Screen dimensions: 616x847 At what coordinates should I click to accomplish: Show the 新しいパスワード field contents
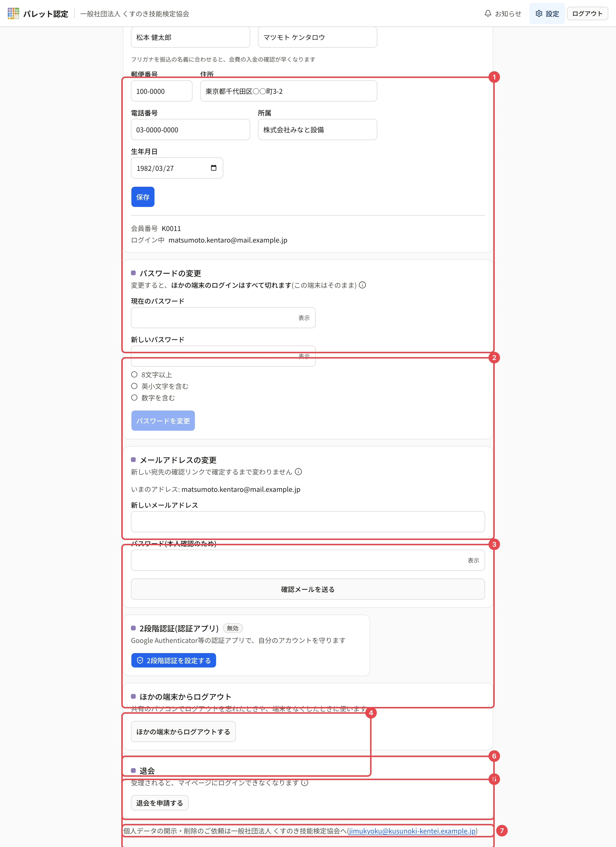[x=304, y=356]
